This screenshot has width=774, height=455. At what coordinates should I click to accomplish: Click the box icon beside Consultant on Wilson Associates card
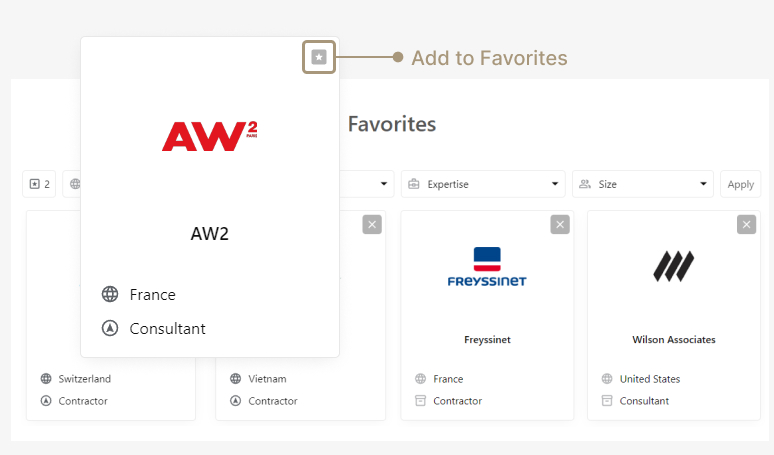pos(607,401)
